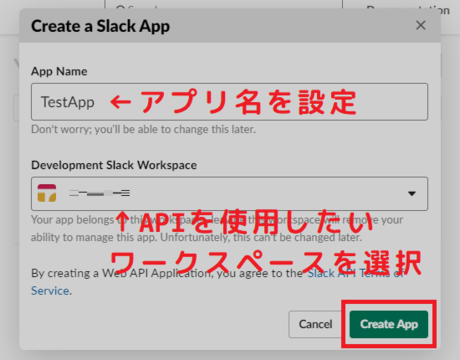Close the dialog with the X icon
Viewport: 460px width, 360px height.
[421, 25]
